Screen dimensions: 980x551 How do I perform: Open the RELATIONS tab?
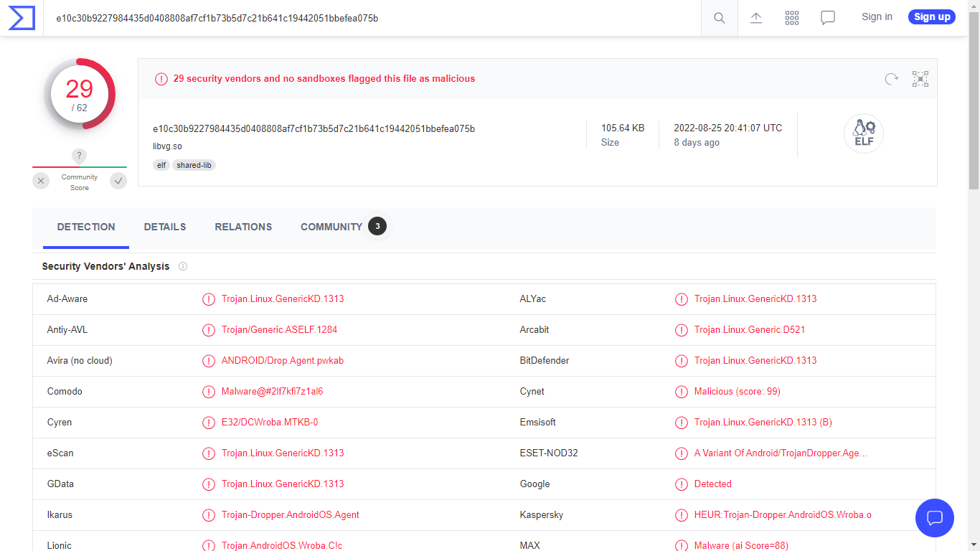(243, 227)
